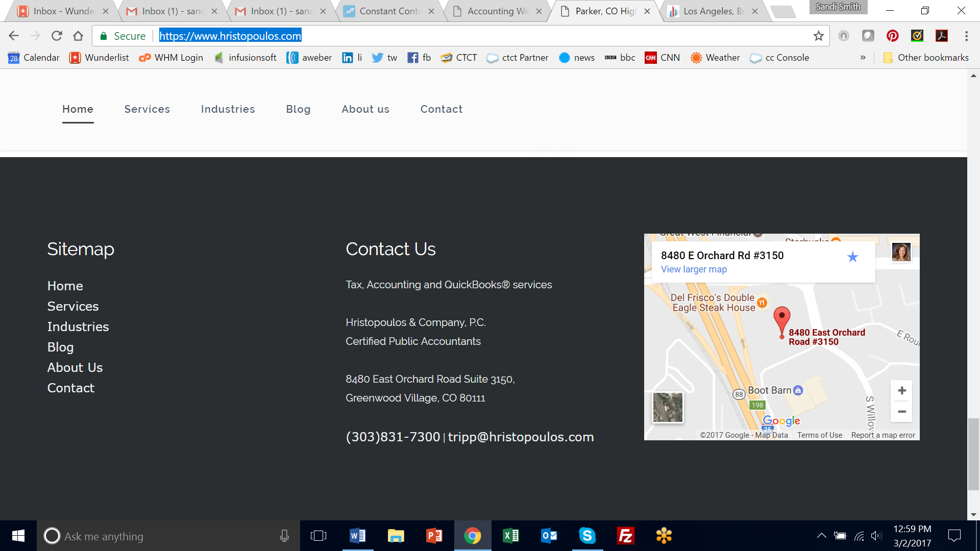
Task: Open FileZilla from the taskbar
Action: [625, 536]
